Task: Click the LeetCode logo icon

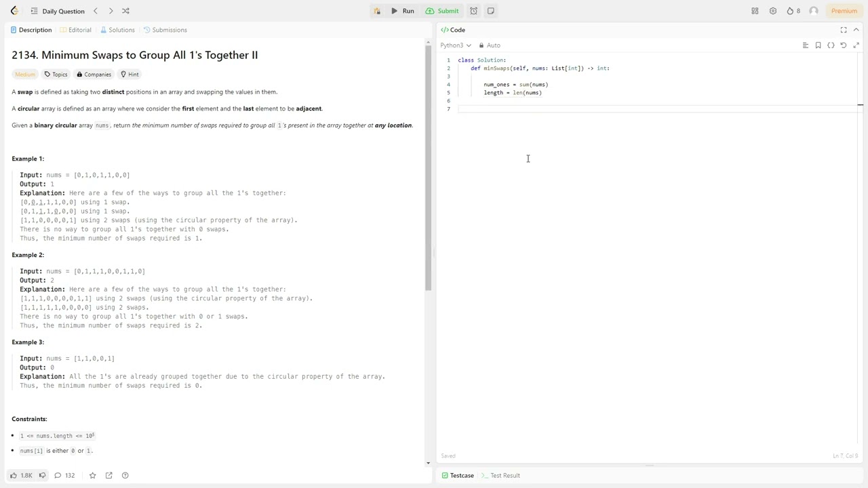Action: pos(15,11)
